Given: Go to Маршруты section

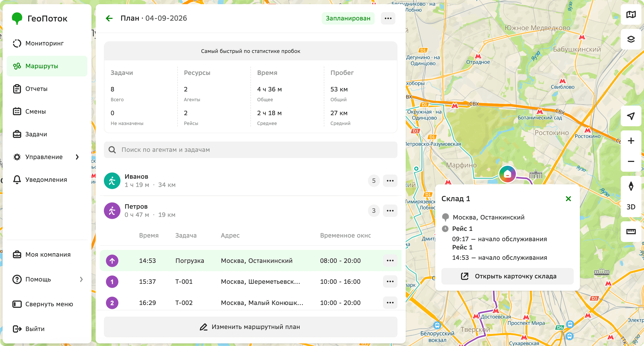Looking at the screenshot, I should [x=47, y=66].
